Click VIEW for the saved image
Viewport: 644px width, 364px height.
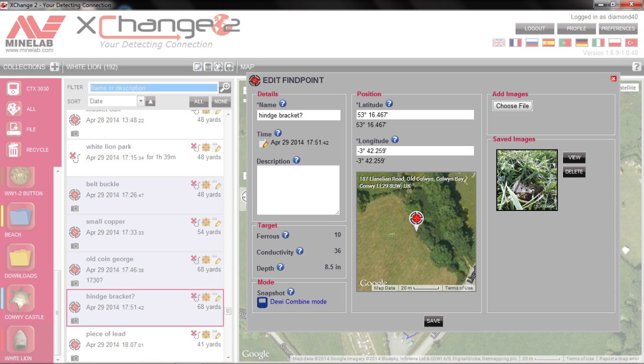click(x=574, y=158)
